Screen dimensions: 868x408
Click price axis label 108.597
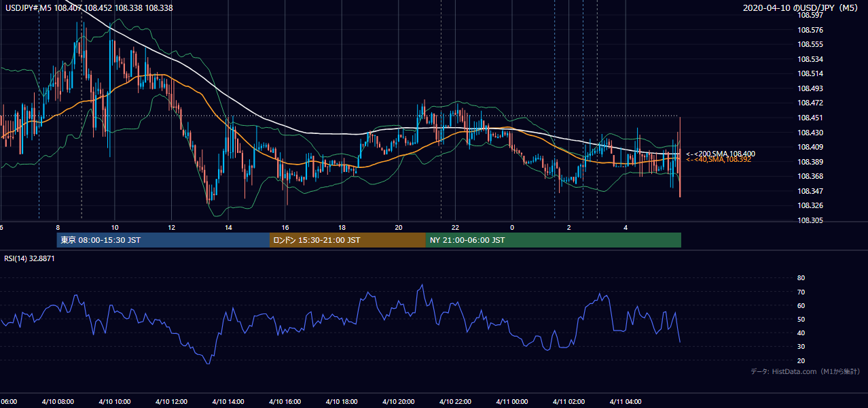coord(811,15)
